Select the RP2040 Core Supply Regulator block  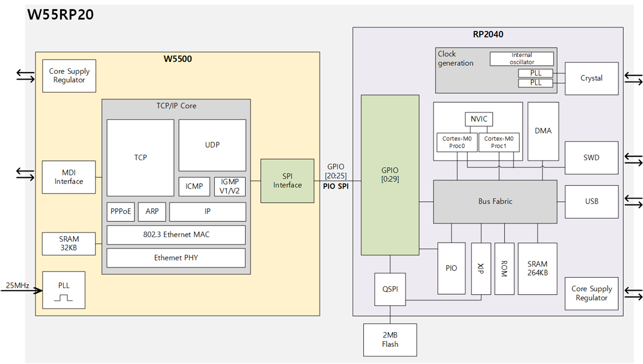(591, 294)
